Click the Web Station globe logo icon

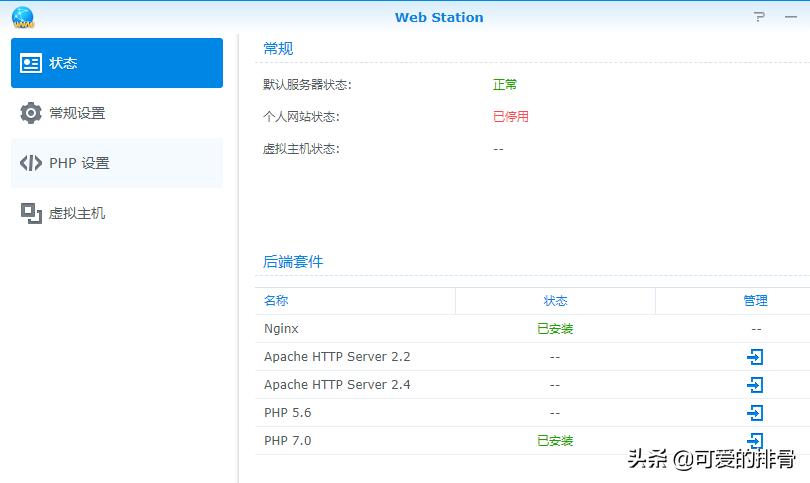(23, 17)
